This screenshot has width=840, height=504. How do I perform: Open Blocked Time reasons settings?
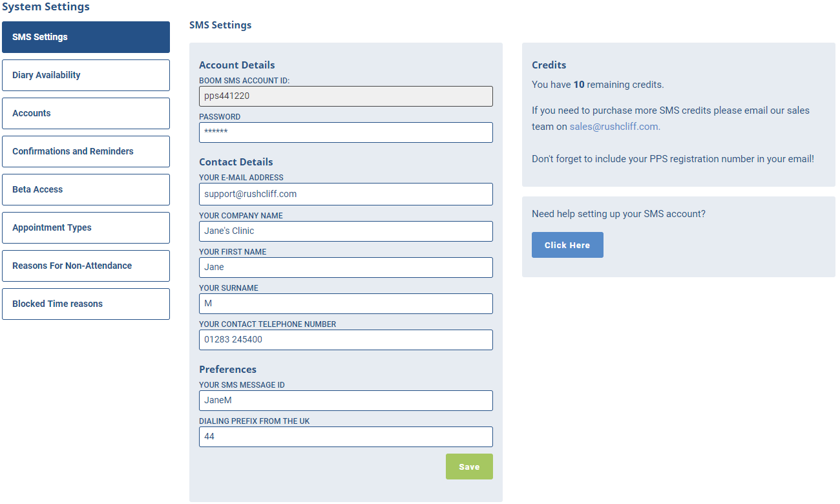pyautogui.click(x=86, y=304)
